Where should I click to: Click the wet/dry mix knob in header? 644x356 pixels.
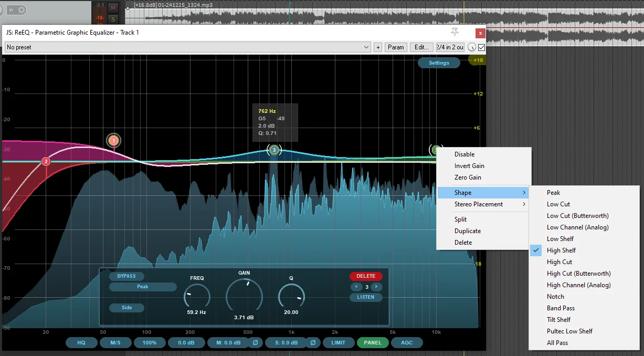(x=472, y=47)
